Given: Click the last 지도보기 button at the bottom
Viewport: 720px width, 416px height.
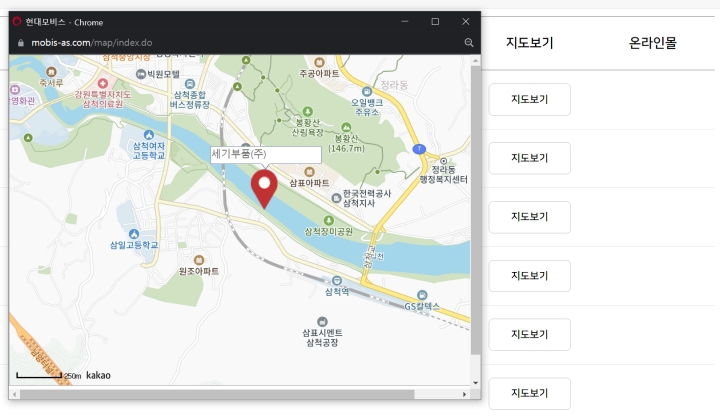Looking at the screenshot, I should tap(529, 393).
